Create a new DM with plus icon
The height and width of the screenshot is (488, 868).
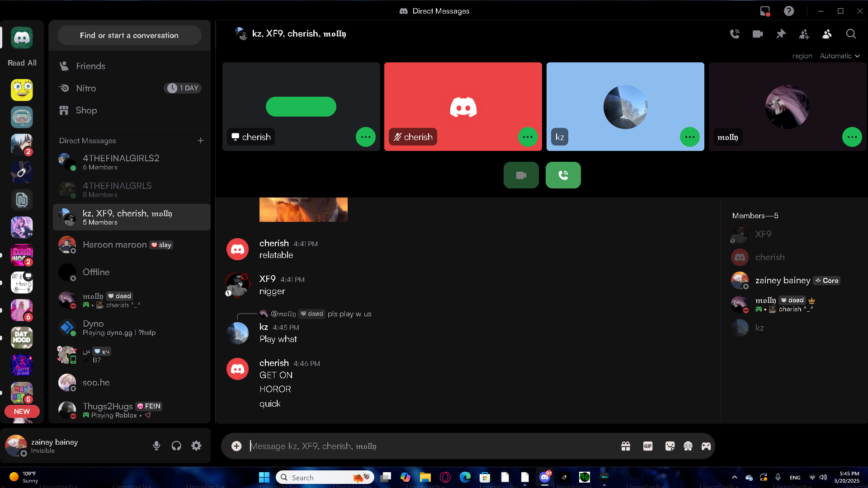[200, 141]
